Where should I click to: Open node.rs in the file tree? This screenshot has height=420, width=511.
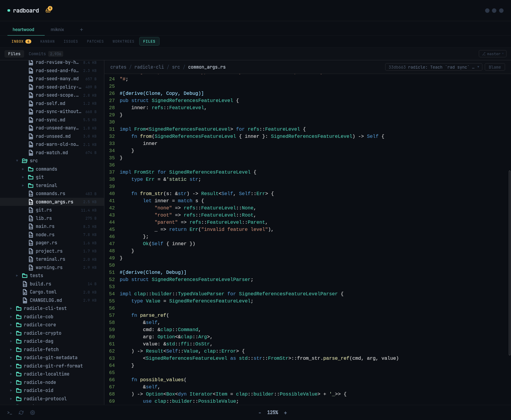point(52,235)
